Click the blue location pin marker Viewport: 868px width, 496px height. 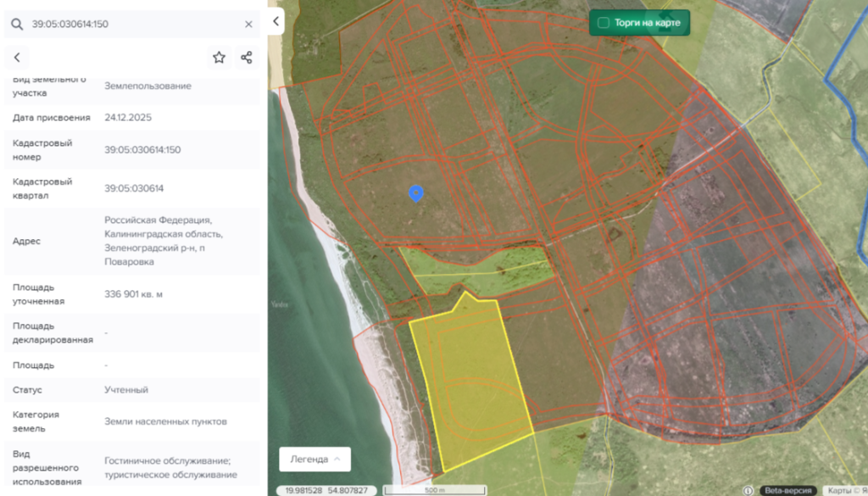[x=415, y=193]
